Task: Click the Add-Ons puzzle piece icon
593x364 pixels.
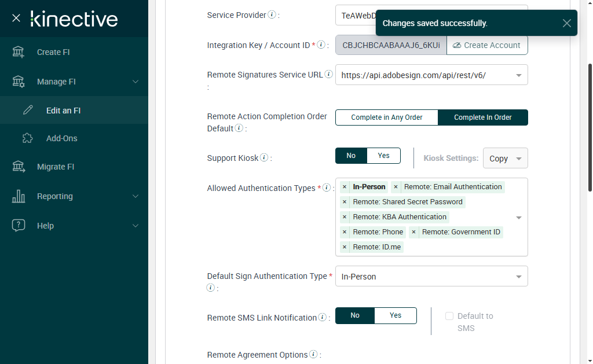Action: pyautogui.click(x=28, y=138)
